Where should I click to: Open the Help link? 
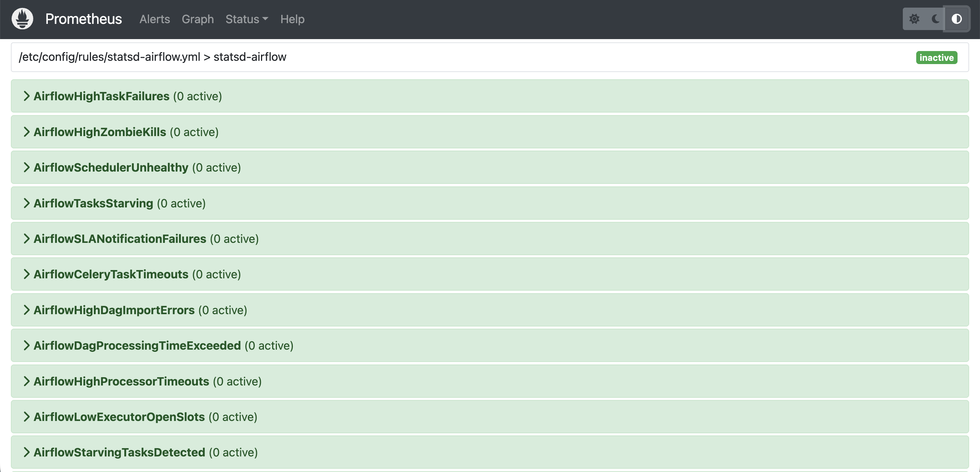coord(292,19)
